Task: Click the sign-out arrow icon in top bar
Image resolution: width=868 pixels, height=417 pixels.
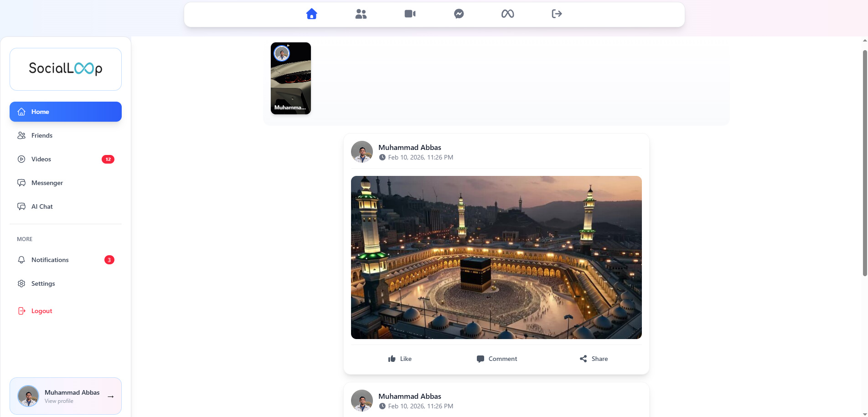Action: 556,14
